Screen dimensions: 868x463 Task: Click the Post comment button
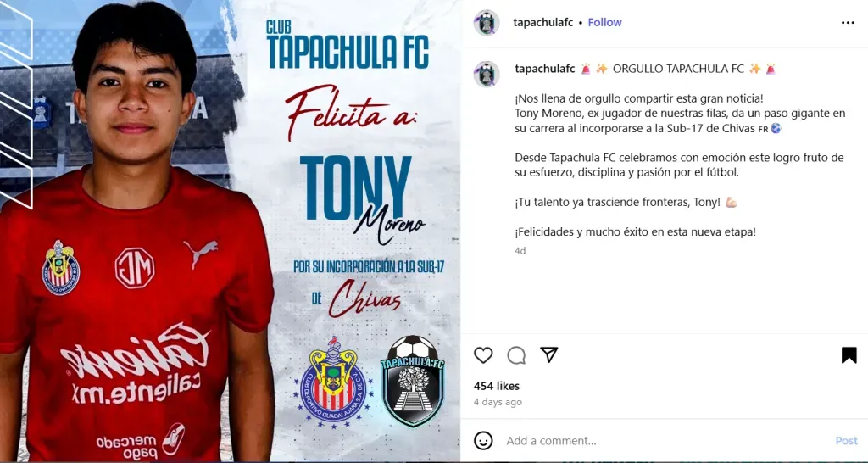click(846, 441)
